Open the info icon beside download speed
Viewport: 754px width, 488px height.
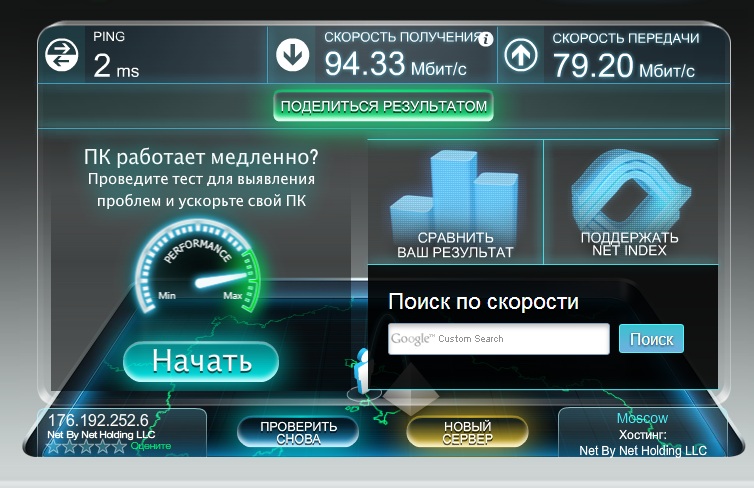pyautogui.click(x=486, y=39)
